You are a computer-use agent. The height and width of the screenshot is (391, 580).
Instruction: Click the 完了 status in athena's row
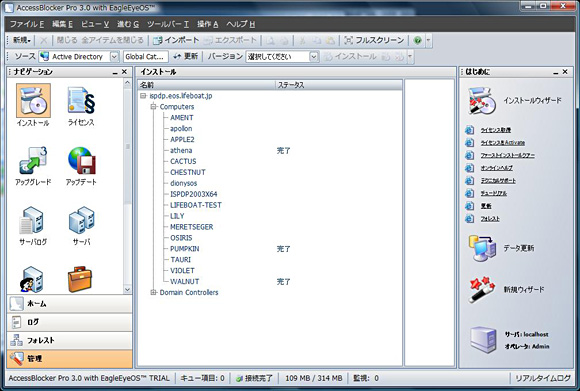[x=284, y=151]
